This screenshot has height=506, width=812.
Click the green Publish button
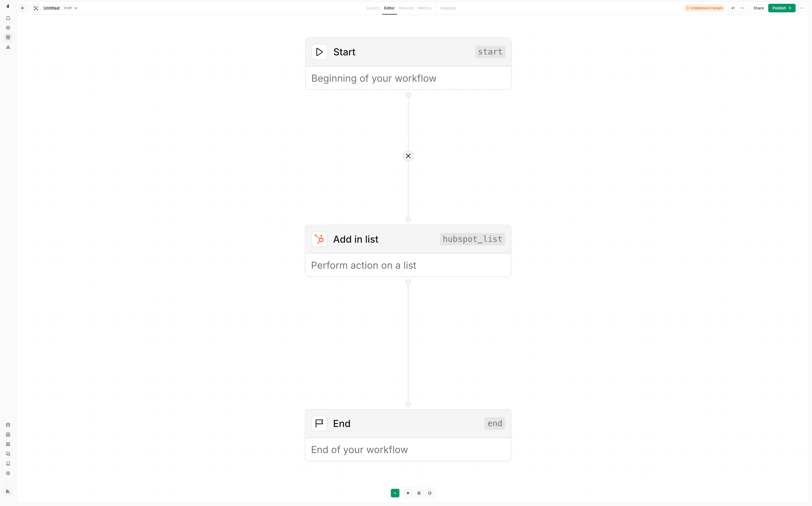click(782, 8)
